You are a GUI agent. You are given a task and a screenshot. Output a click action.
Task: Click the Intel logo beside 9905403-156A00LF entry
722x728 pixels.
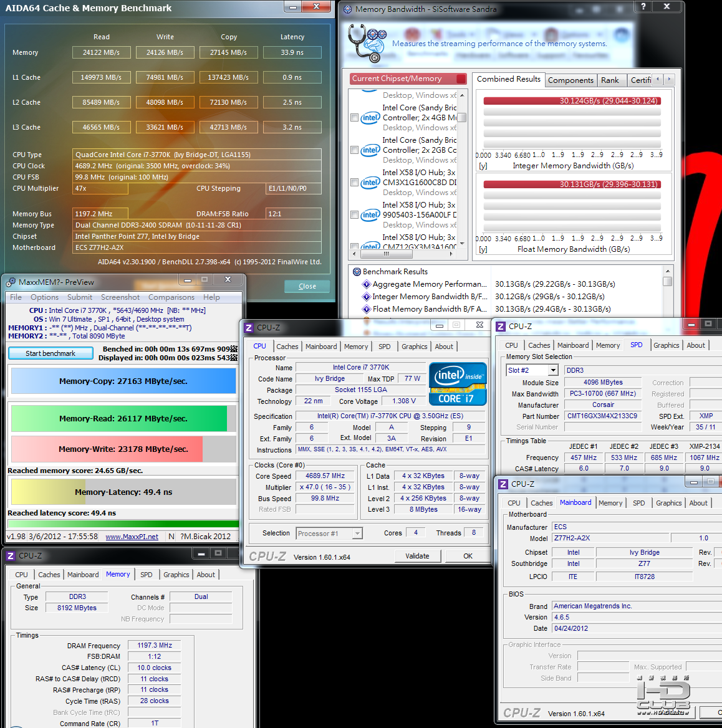pos(370,215)
